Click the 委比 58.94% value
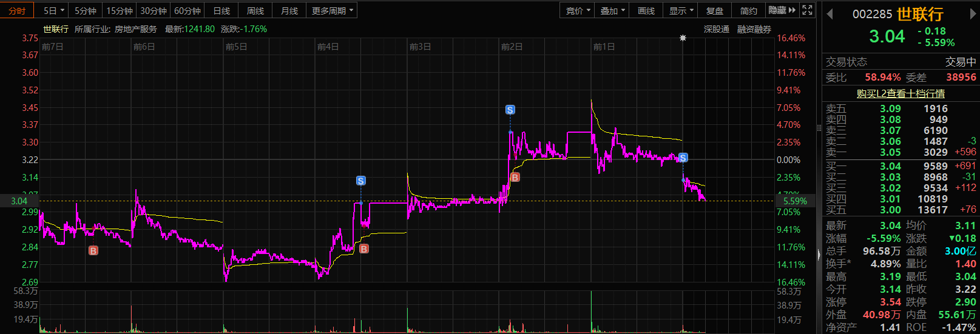The height and width of the screenshot is (334, 980). [882, 78]
